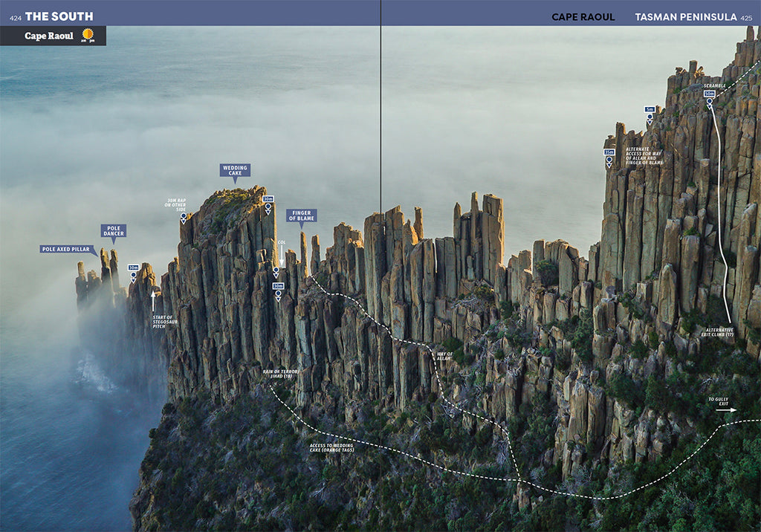This screenshot has width=761, height=532.
Task: Click 'CAPE RAOUL' in the right page header
Action: (x=583, y=16)
